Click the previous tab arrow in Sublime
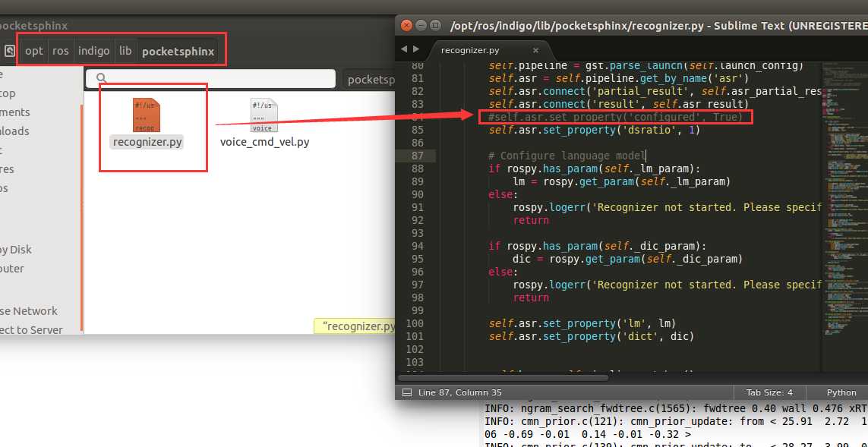868x447 pixels. pyautogui.click(x=403, y=49)
